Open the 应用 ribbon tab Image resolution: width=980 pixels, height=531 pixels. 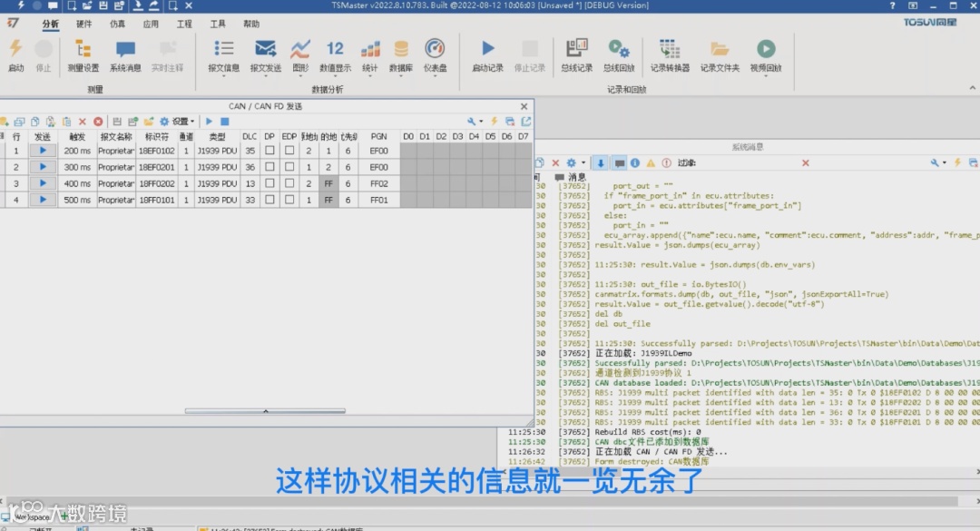151,24
